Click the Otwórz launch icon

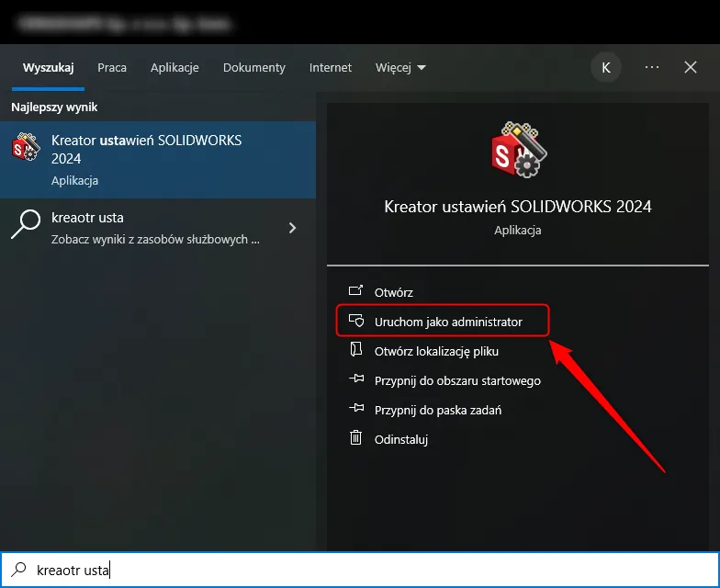tap(355, 290)
